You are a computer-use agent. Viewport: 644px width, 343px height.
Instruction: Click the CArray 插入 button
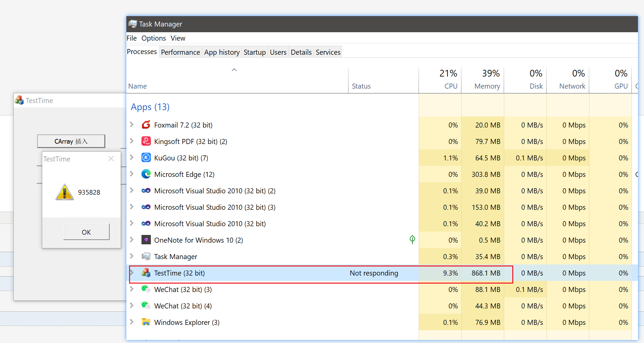(71, 141)
